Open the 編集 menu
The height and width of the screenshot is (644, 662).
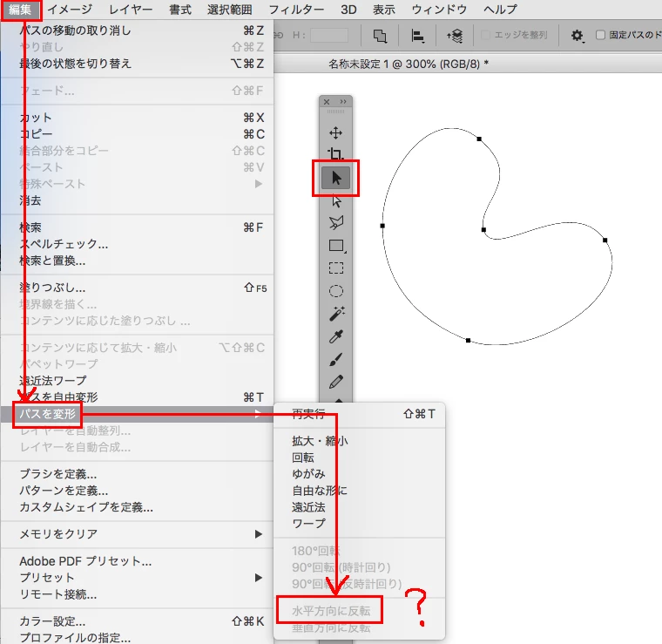point(20,10)
